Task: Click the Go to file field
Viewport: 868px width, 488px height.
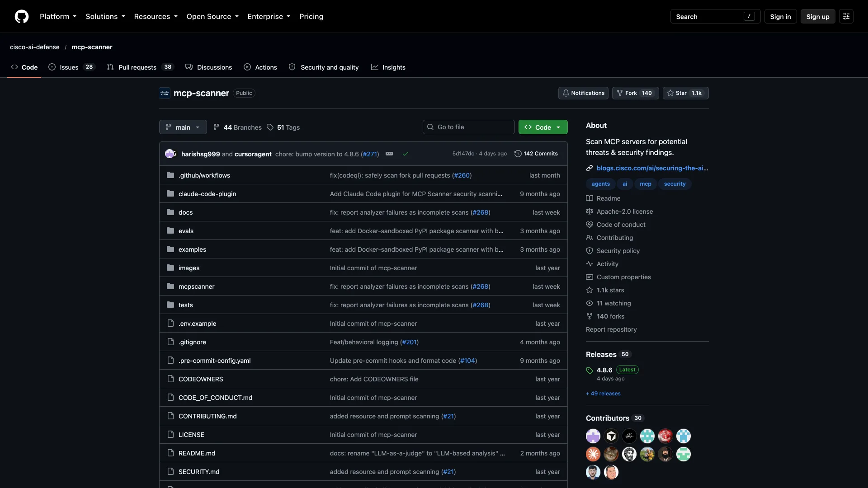Action: (x=468, y=127)
